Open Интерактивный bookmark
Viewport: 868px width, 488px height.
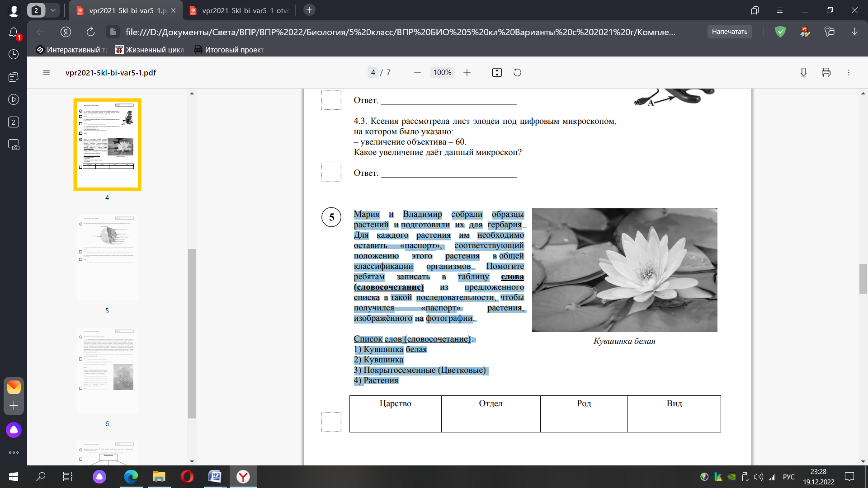tap(71, 50)
